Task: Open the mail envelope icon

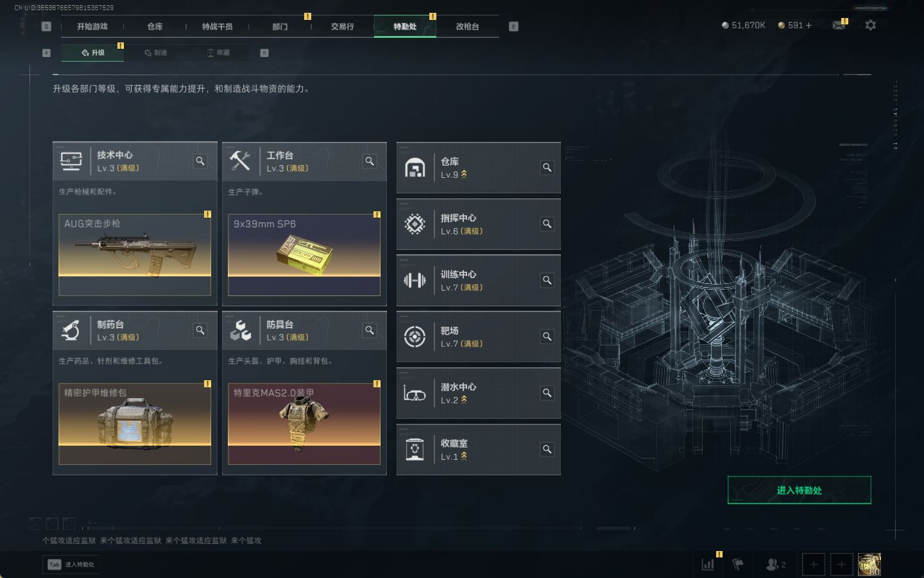Action: (x=839, y=25)
